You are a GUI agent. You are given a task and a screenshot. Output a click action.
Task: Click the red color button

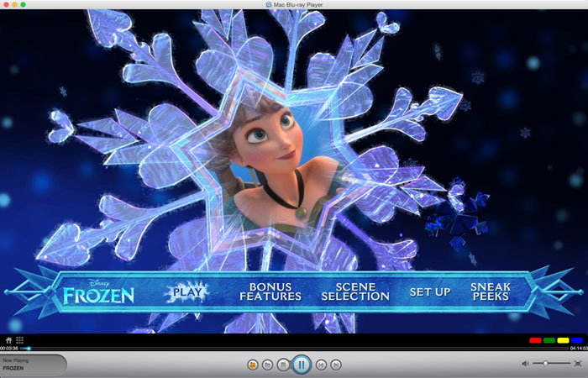coord(535,340)
